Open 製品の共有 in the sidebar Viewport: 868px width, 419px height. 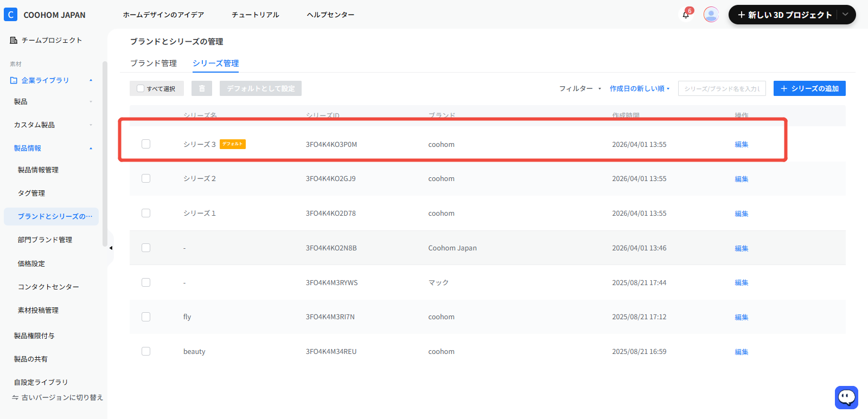point(31,359)
